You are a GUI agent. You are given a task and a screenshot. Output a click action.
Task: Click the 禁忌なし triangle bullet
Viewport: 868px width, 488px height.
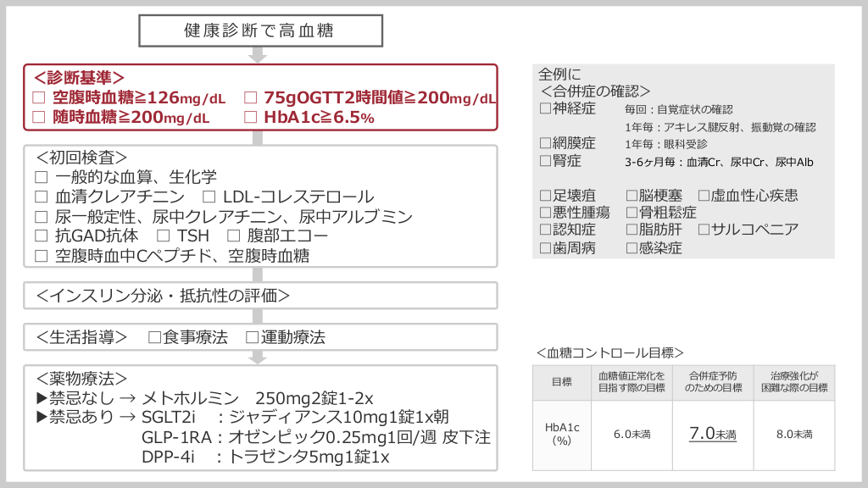click(41, 397)
